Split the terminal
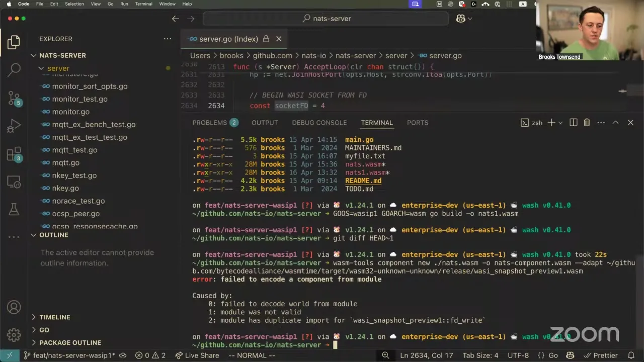This screenshot has height=362, width=644. coord(574,123)
